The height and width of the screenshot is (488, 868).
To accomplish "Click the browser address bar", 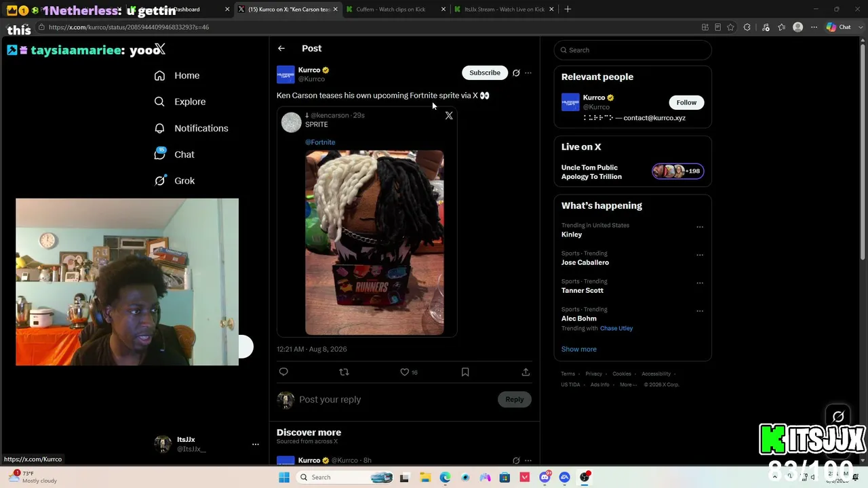I will 366,27.
